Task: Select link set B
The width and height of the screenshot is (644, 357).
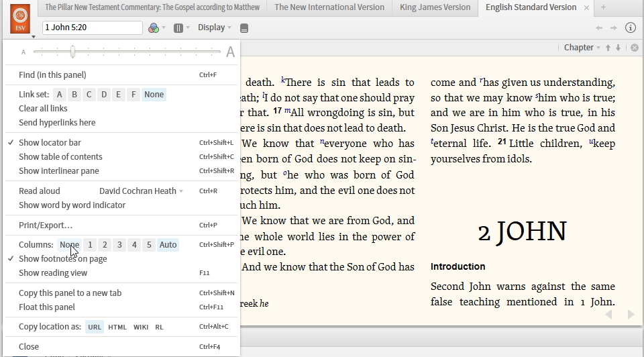Action: point(74,95)
